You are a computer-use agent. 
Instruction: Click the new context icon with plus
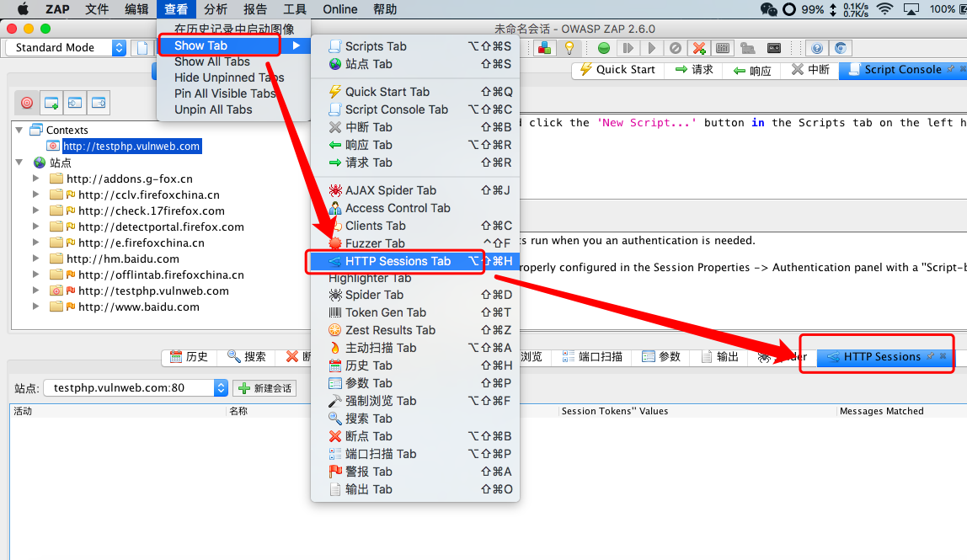pos(51,103)
